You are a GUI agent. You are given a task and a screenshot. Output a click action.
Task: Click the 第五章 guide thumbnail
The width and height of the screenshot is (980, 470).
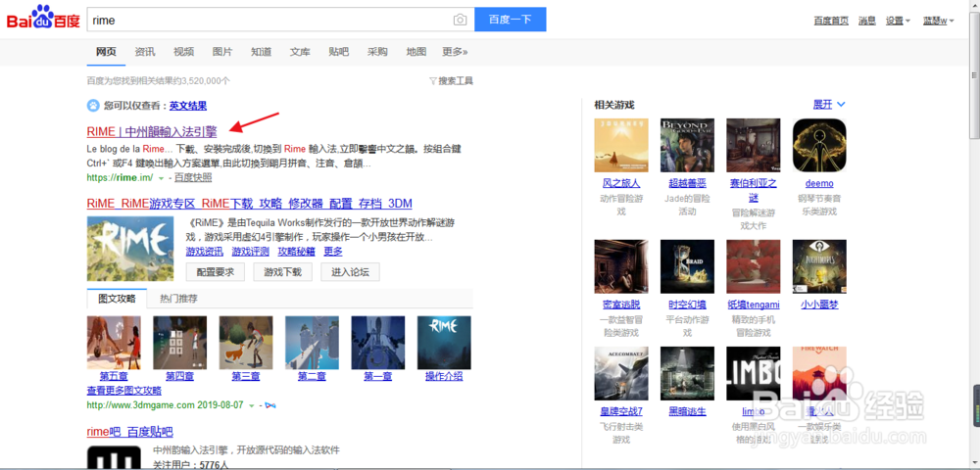tap(114, 343)
